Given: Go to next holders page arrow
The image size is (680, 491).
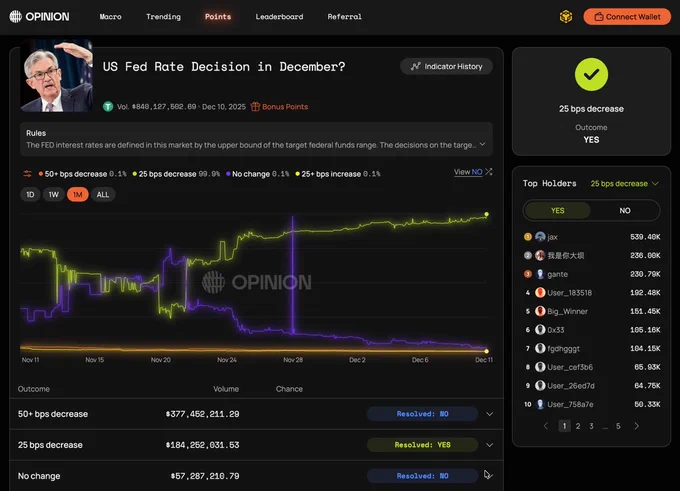Looking at the screenshot, I should pyautogui.click(x=636, y=426).
